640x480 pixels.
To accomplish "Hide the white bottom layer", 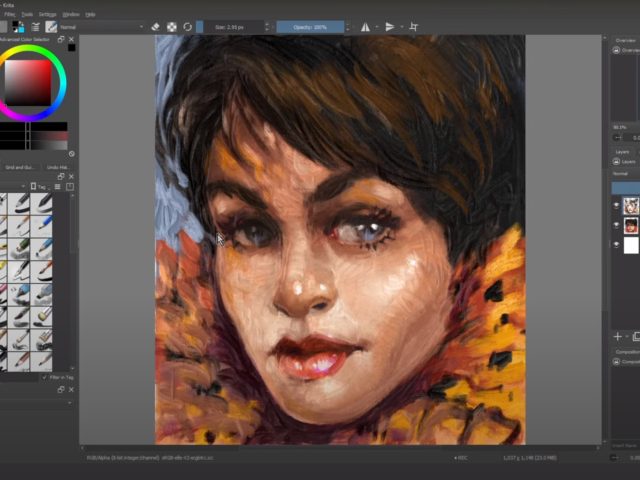I will (616, 244).
